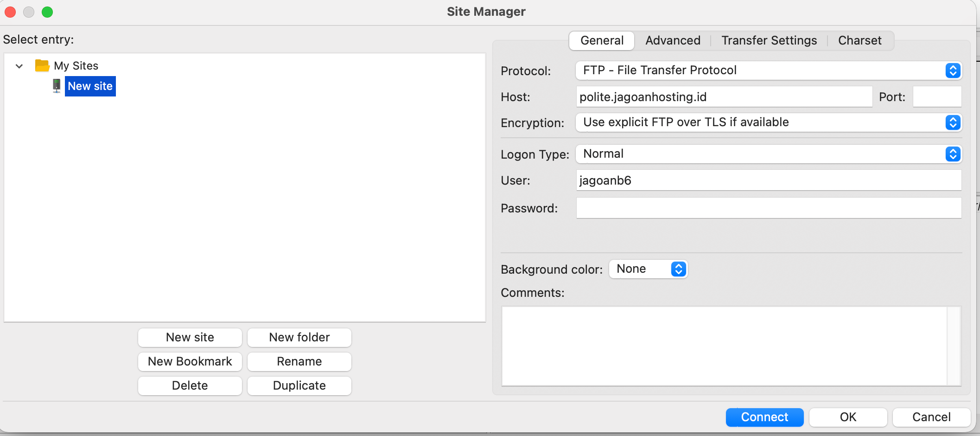Select the General tab
The image size is (980, 436).
[x=602, y=41]
